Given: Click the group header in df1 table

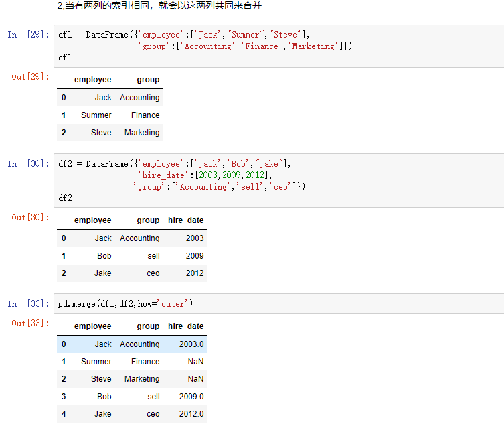Looking at the screenshot, I should pyautogui.click(x=148, y=80).
